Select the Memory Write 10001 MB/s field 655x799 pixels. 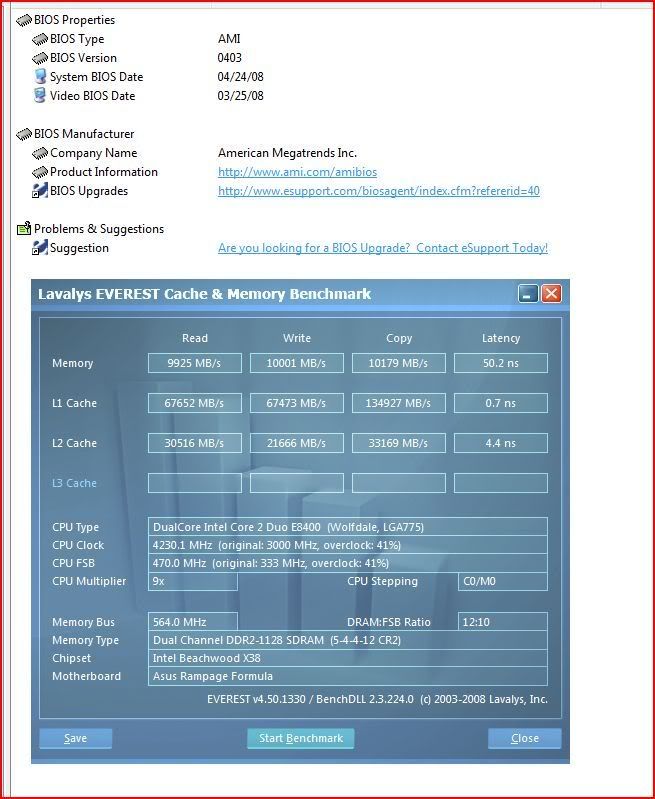coord(297,363)
